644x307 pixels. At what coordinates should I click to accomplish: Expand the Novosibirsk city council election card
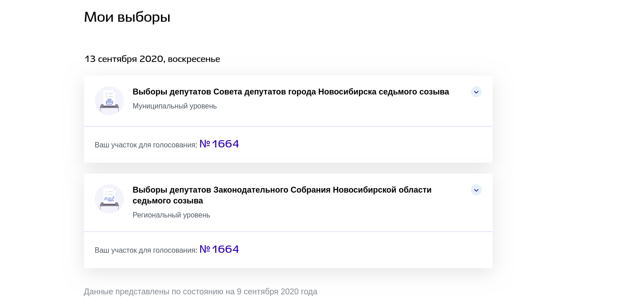coord(476,92)
